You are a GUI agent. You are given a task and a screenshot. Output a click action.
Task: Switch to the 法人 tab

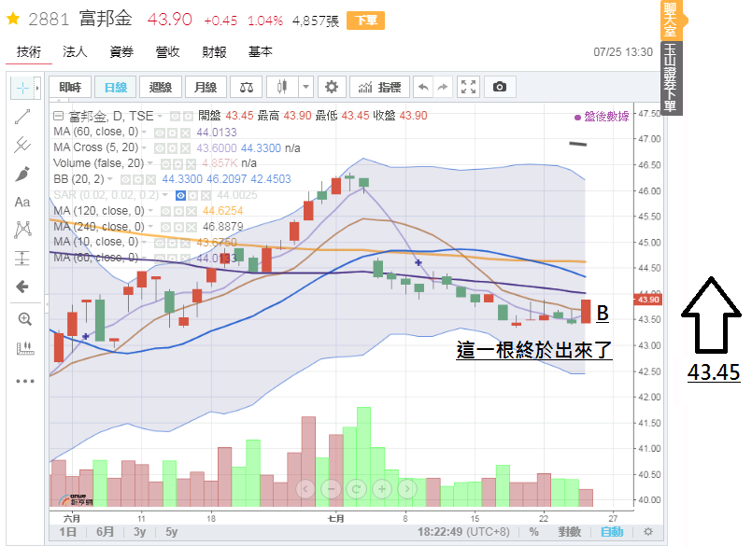click(75, 51)
